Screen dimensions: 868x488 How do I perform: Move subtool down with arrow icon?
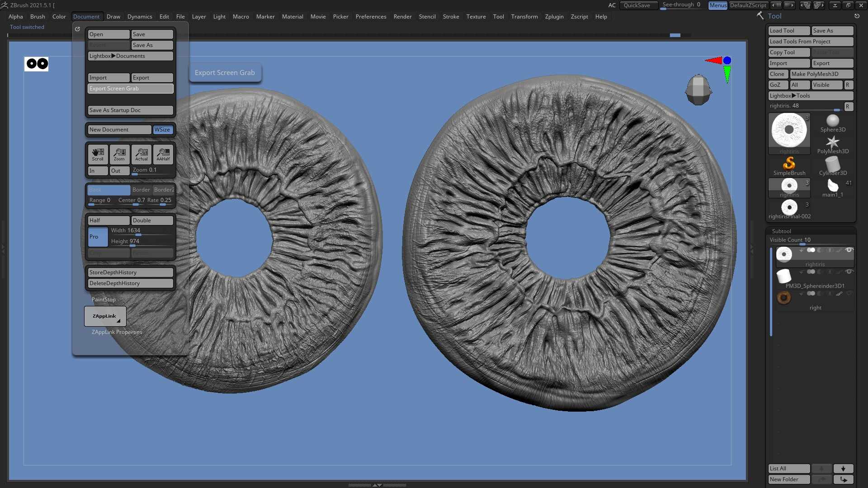tap(843, 469)
